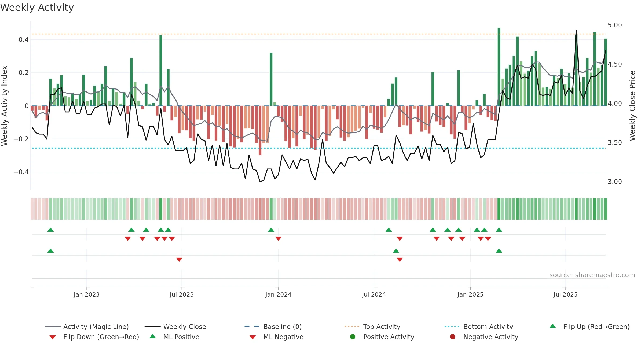Toggle the ML Positive legend entry
This screenshot has width=644, height=362.
coord(174,337)
